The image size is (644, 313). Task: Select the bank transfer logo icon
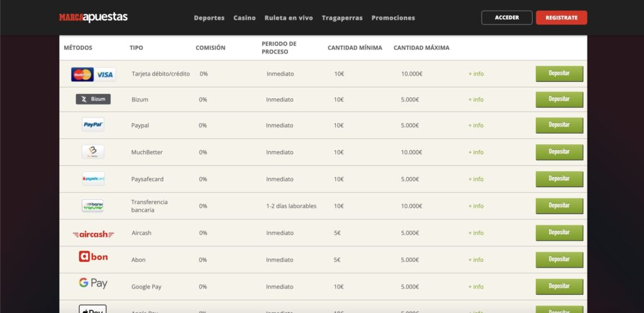tap(93, 206)
